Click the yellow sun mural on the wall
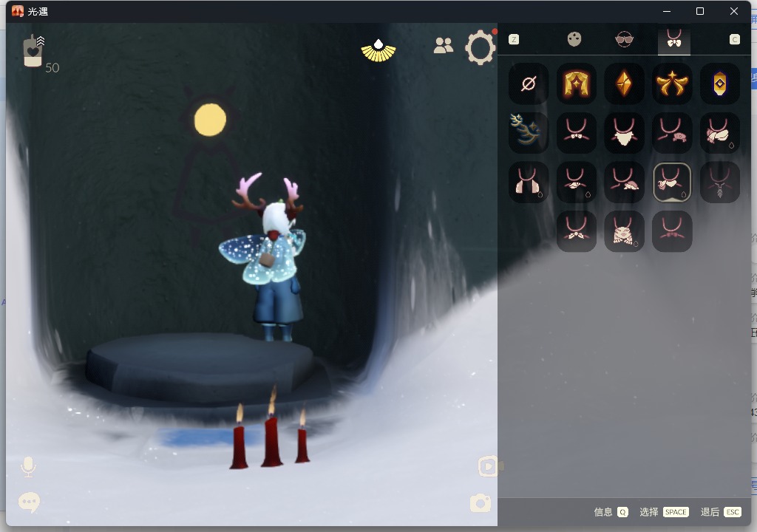 point(210,120)
